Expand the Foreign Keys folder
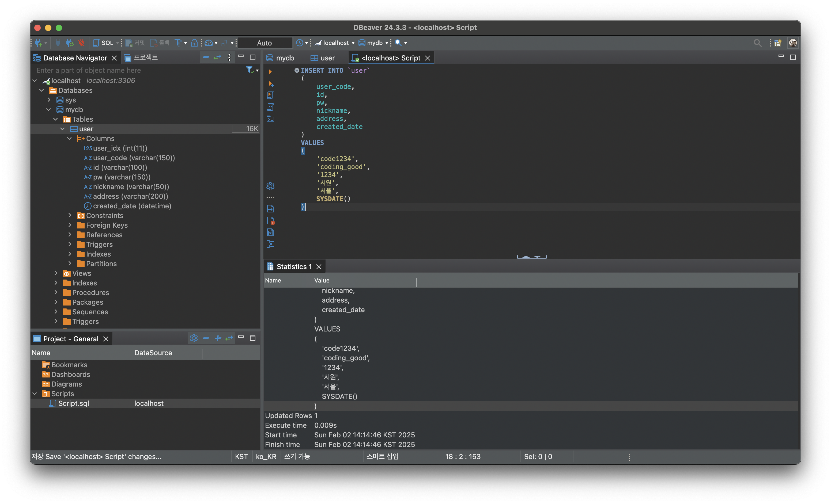The image size is (831, 504). [x=70, y=225]
